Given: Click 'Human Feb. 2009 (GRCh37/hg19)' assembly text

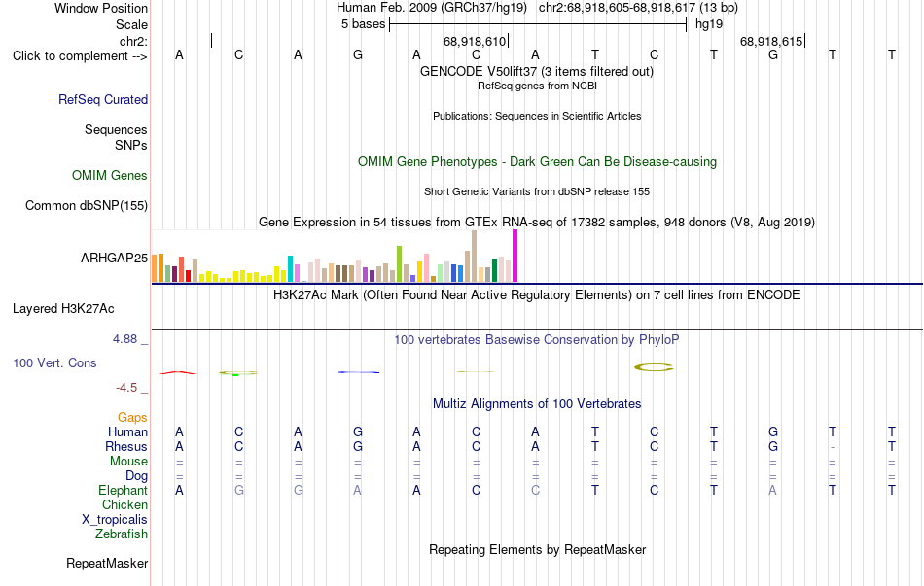Looking at the screenshot, I should (432, 8).
